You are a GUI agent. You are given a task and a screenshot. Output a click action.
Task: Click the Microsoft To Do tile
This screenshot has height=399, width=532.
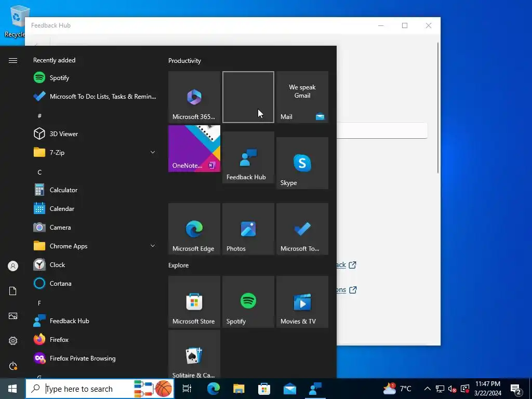tap(302, 229)
